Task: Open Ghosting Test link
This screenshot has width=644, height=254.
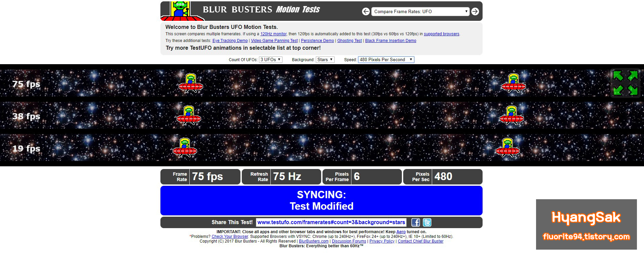Action: [349, 41]
